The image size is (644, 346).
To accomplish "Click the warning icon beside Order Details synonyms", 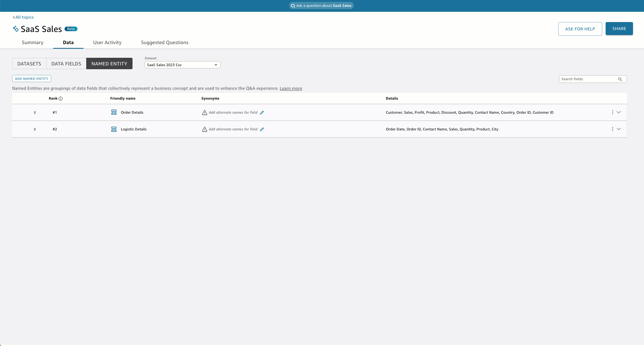I will [204, 112].
